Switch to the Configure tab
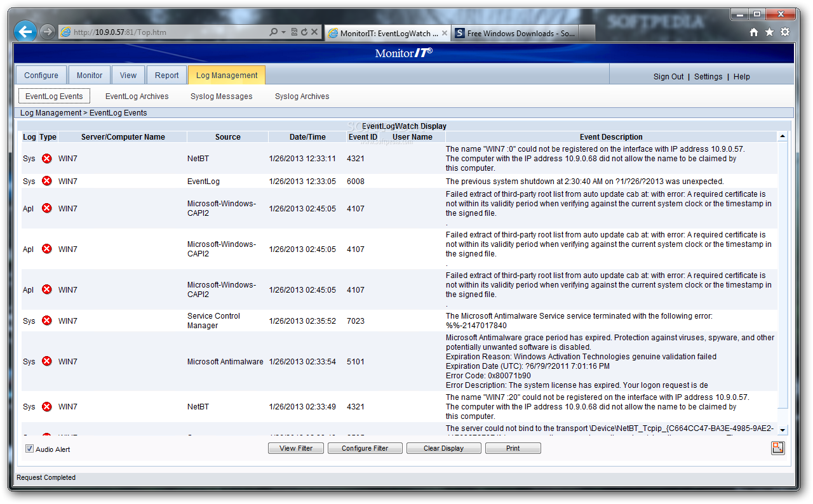The image size is (813, 504). (x=41, y=75)
